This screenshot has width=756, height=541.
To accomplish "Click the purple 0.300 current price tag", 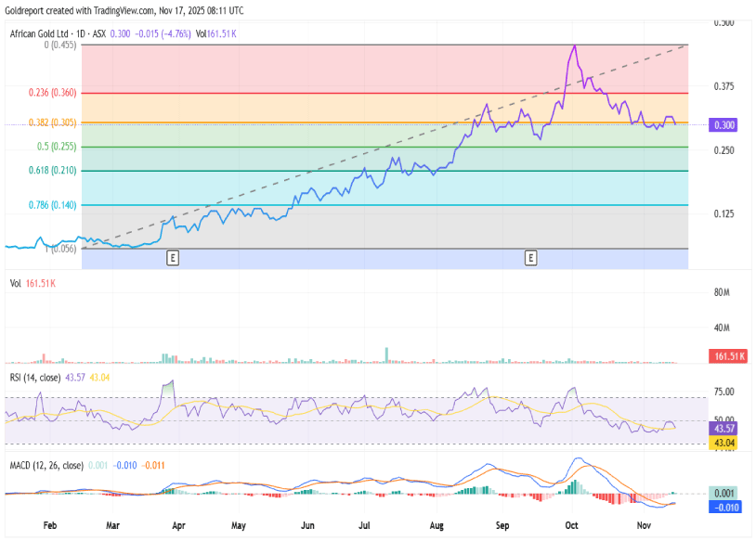I will 723,124.
